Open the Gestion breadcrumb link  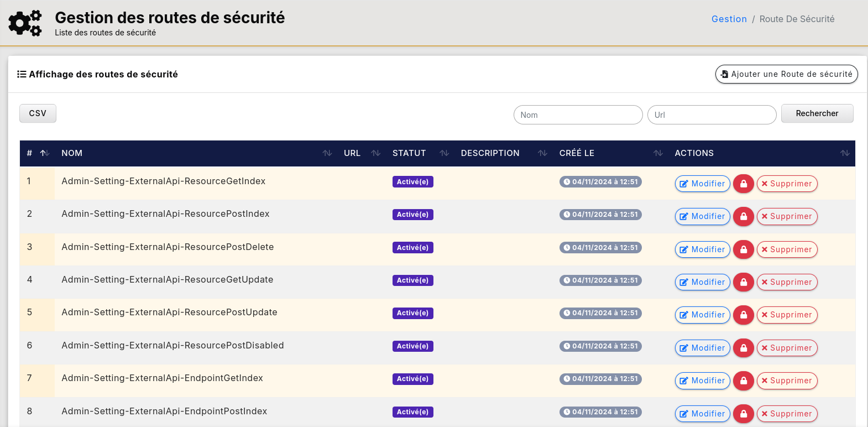click(729, 19)
